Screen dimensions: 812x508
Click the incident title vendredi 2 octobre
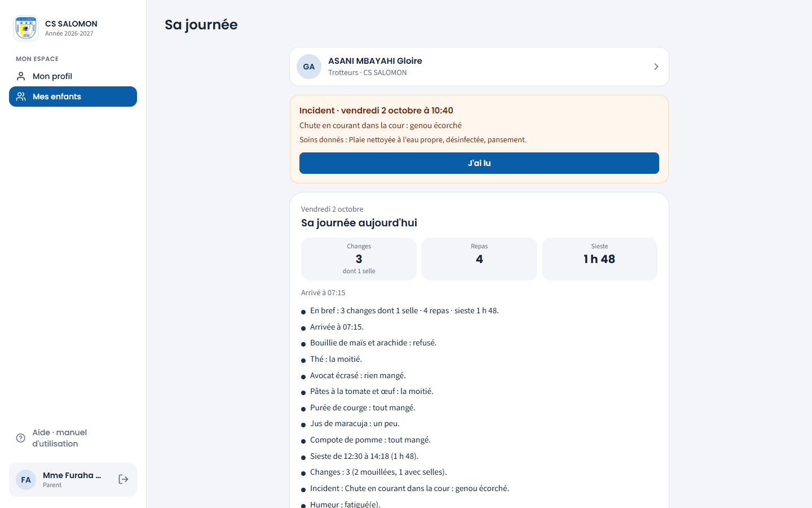click(x=376, y=111)
